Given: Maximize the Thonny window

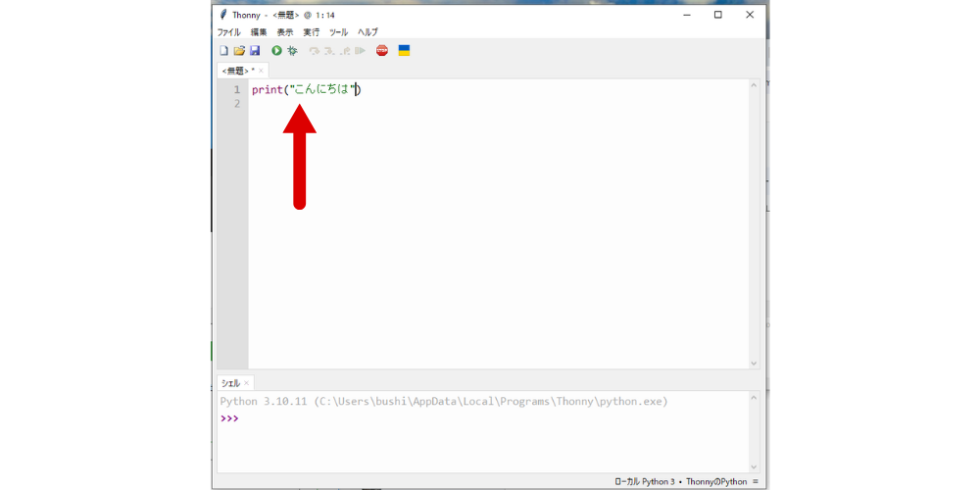Looking at the screenshot, I should pyautogui.click(x=718, y=15).
